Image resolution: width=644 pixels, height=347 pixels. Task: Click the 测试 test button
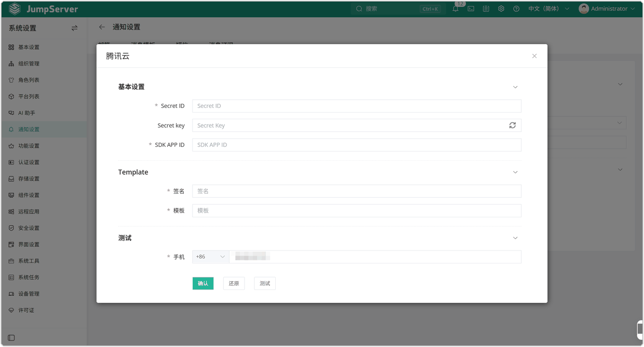pyautogui.click(x=265, y=283)
